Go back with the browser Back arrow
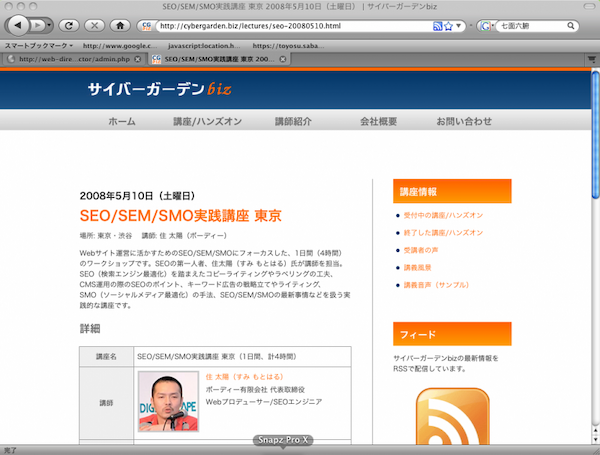 click(x=17, y=26)
